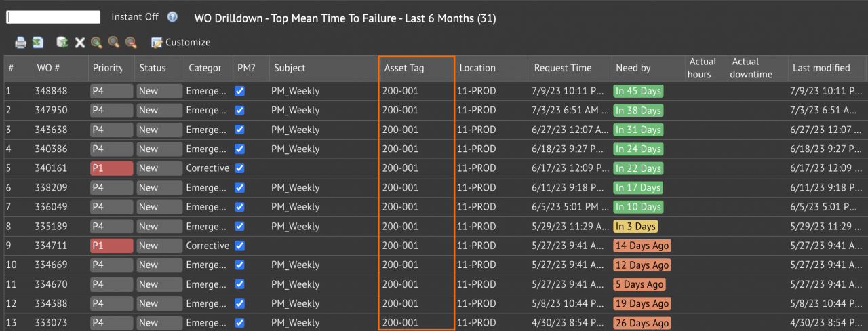Click the white X clear icon
Image resolution: width=868 pixels, height=331 pixels.
click(79, 43)
